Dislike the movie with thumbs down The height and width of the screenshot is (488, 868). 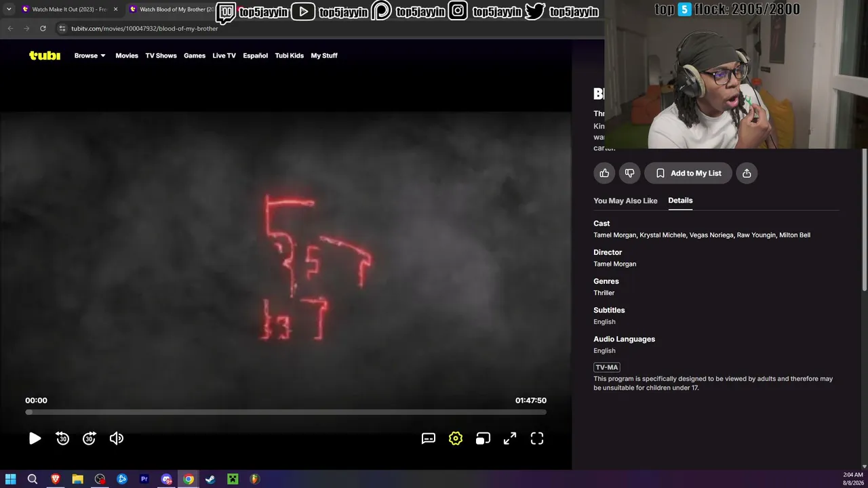coord(629,173)
